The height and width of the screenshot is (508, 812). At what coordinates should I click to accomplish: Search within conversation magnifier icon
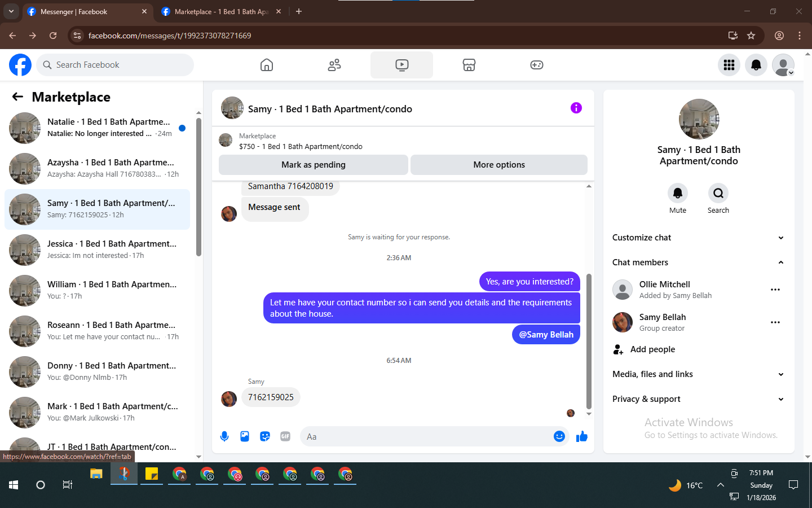click(718, 193)
